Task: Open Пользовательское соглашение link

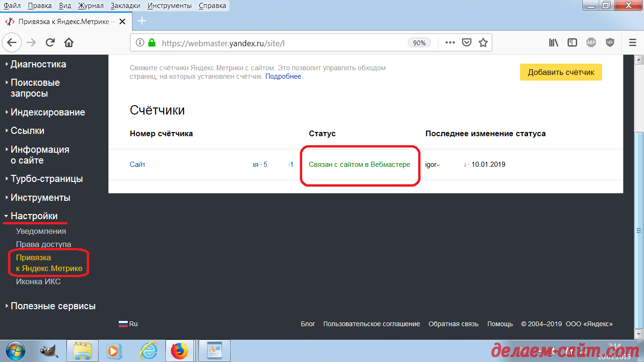Action: (372, 324)
